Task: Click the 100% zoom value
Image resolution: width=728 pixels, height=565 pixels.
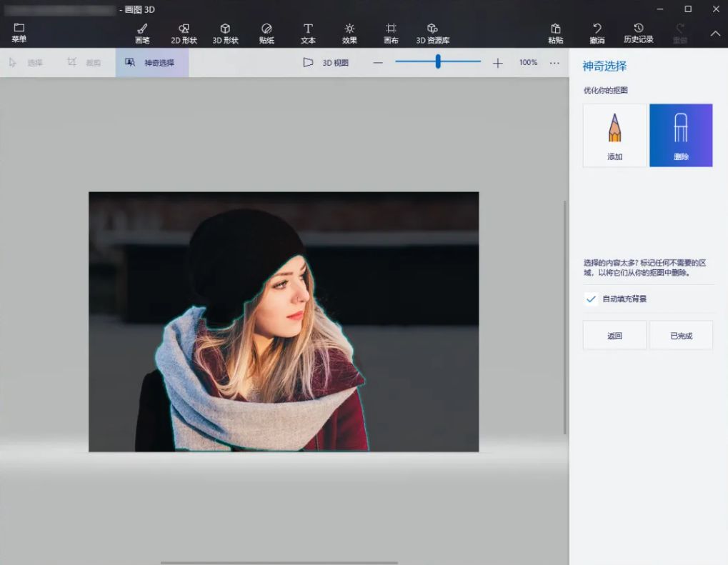Action: pos(528,62)
